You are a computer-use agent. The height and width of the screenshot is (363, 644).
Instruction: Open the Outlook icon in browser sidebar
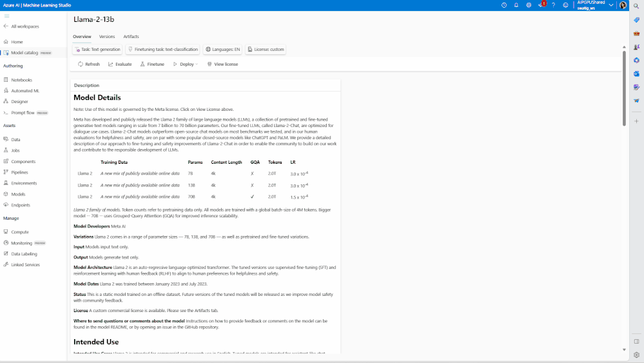point(637,74)
